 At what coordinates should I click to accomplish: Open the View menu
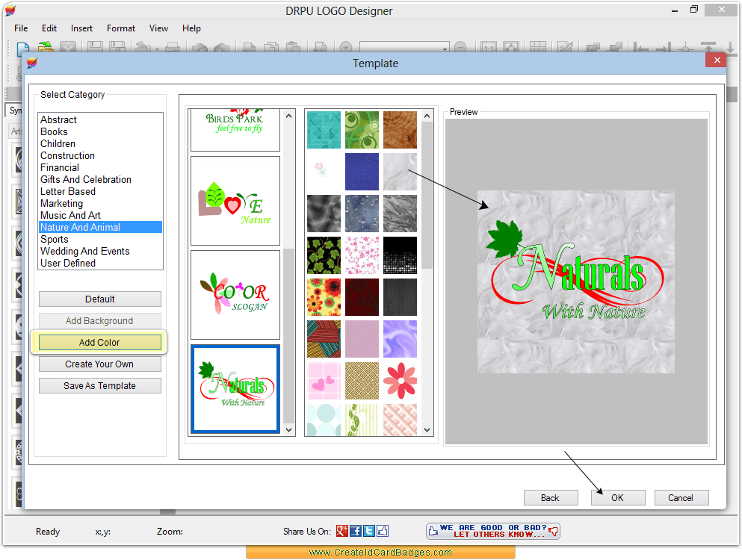point(158,28)
